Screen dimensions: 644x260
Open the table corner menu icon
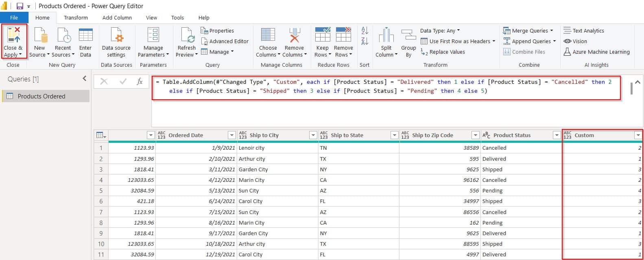[101, 135]
